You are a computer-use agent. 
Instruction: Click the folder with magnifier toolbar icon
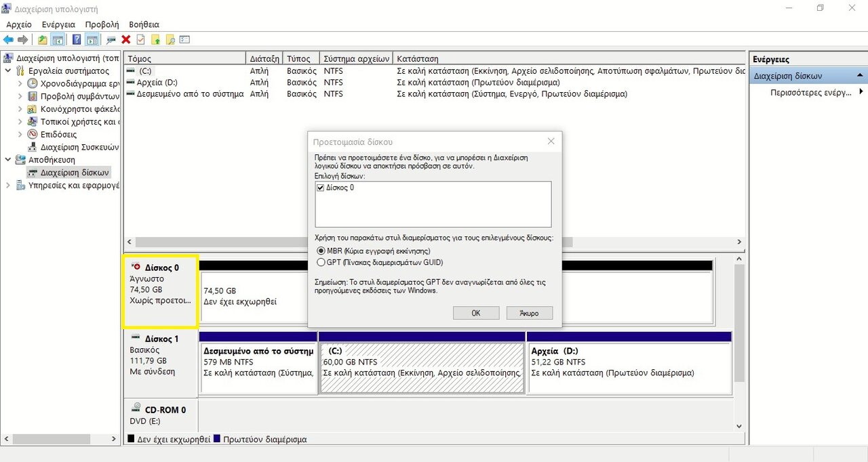(170, 40)
